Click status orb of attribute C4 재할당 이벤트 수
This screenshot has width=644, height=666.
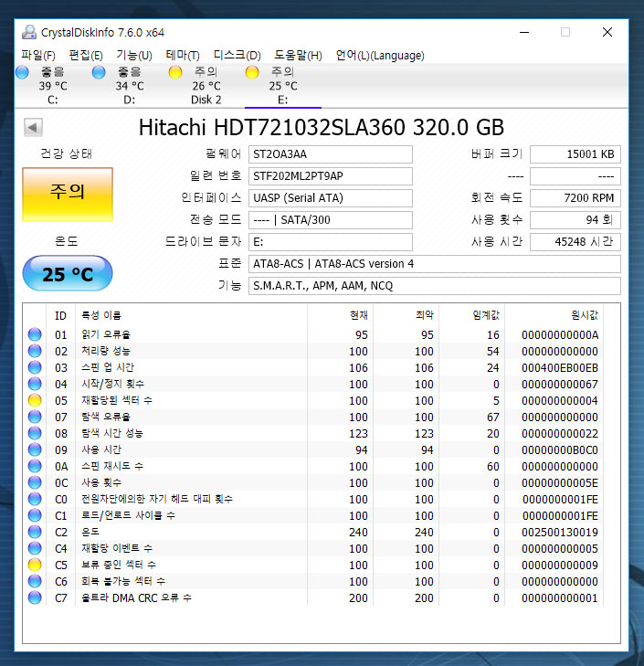[35, 548]
